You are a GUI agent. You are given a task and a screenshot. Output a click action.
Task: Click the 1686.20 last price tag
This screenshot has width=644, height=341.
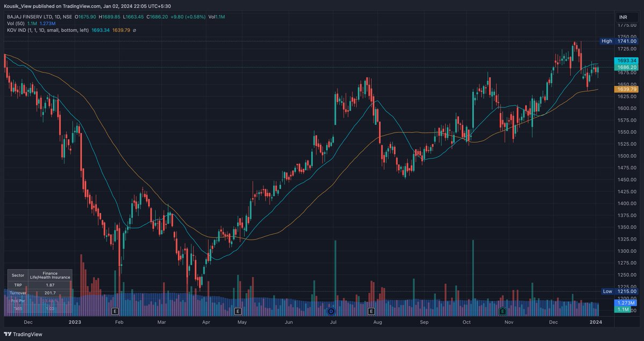coord(627,68)
